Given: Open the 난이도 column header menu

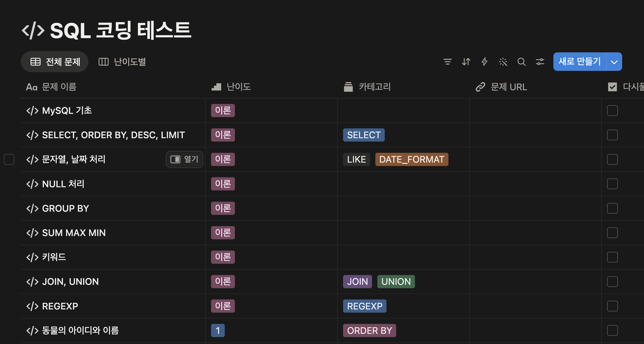Looking at the screenshot, I should point(238,87).
